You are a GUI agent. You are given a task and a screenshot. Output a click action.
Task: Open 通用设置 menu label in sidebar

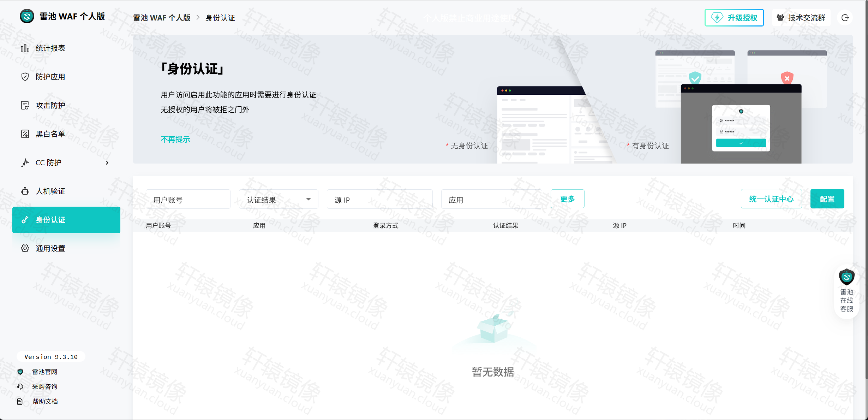pyautogui.click(x=50, y=248)
